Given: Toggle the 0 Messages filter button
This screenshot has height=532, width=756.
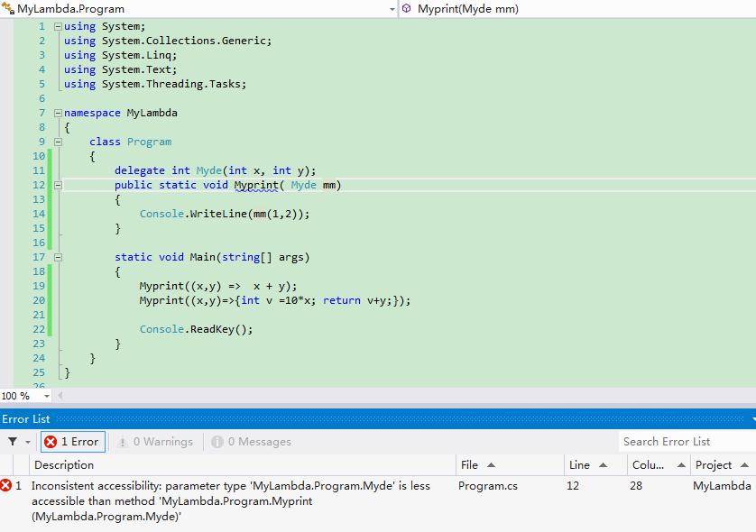Looking at the screenshot, I should pyautogui.click(x=251, y=442).
